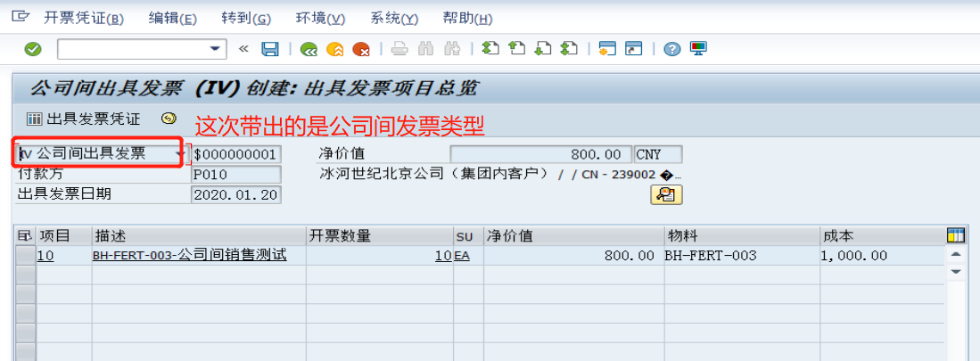This screenshot has height=361, width=980.
Task: Go to the previous page icon
Action: (x=516, y=49)
